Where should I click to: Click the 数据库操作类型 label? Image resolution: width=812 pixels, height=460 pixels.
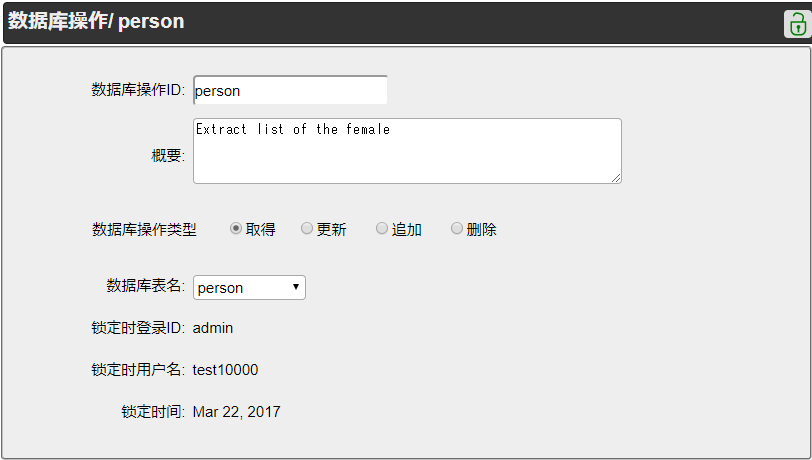144,230
